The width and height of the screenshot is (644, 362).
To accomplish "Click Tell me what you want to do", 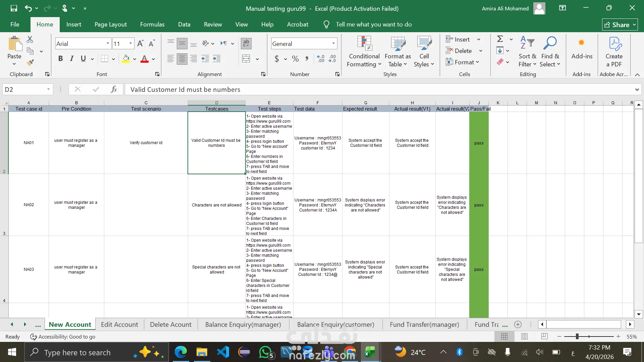I will (374, 24).
